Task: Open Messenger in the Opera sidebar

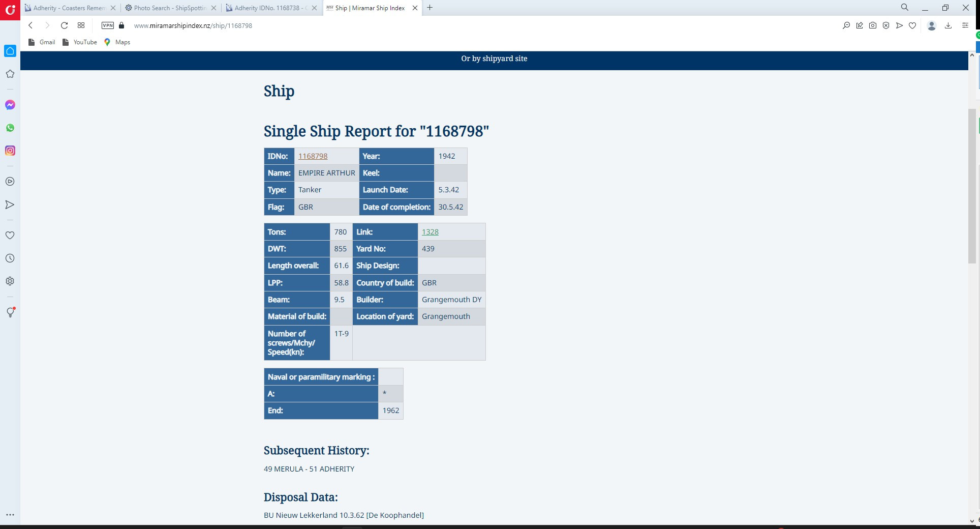Action: point(10,105)
